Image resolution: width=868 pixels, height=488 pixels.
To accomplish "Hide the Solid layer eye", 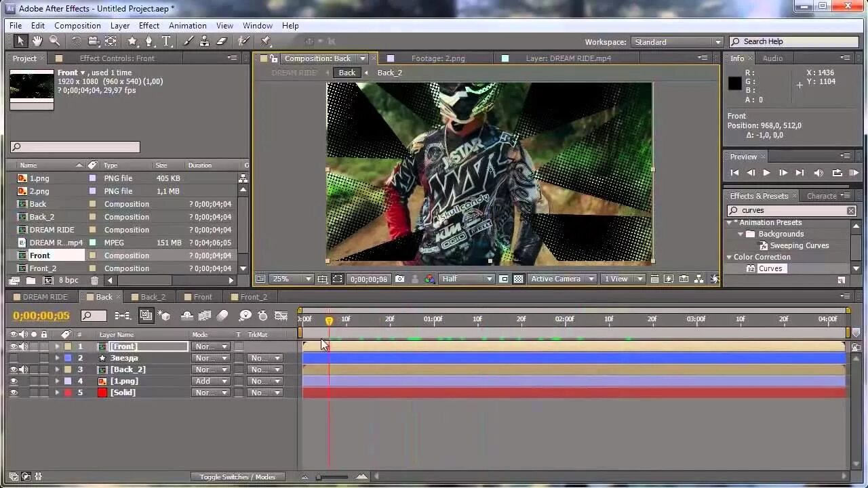I will point(13,392).
